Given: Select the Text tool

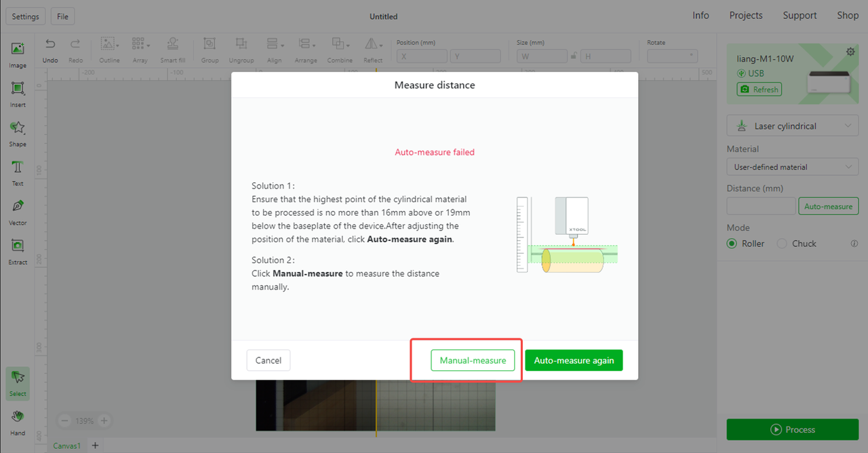Looking at the screenshot, I should tap(18, 168).
